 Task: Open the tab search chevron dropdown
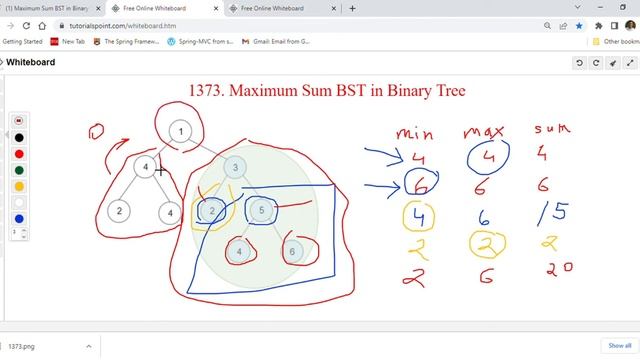click(x=578, y=7)
